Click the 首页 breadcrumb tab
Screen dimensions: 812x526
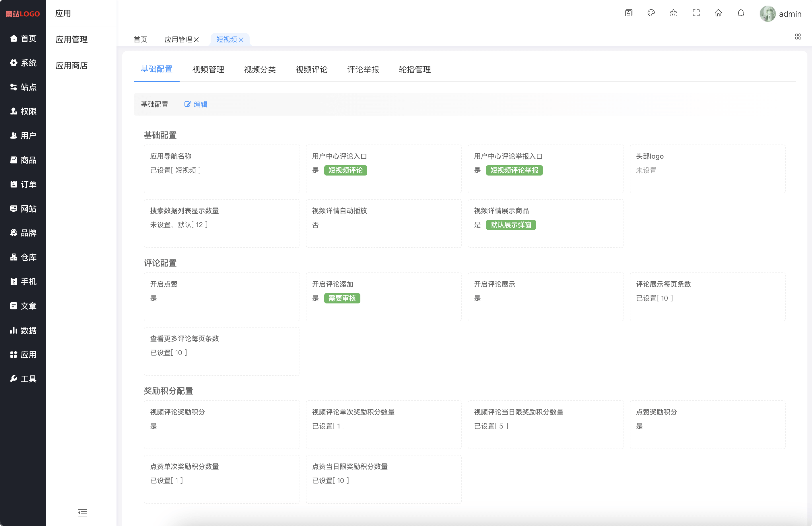click(x=140, y=40)
